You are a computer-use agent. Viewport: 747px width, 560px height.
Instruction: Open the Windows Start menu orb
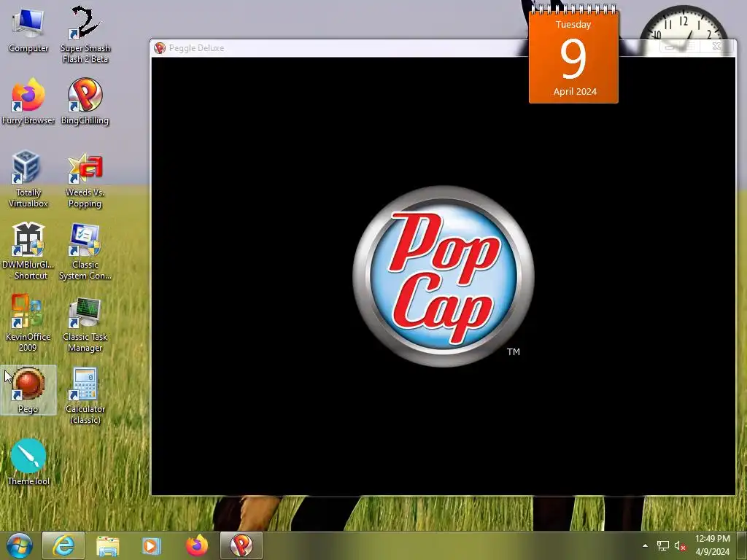pos(20,545)
